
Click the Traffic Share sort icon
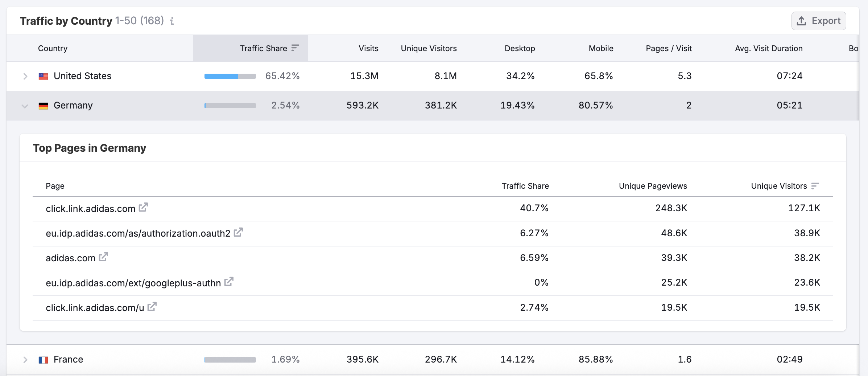click(x=295, y=48)
